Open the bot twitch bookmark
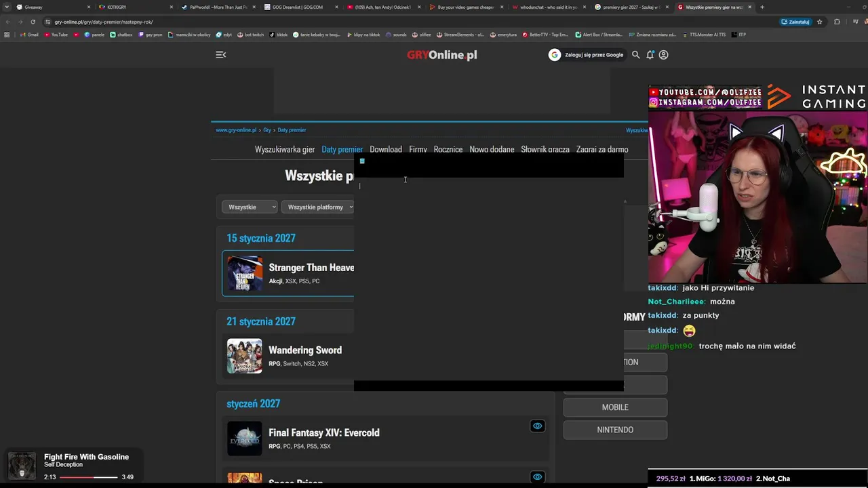Screen dimensions: 868x488 [x=250, y=35]
